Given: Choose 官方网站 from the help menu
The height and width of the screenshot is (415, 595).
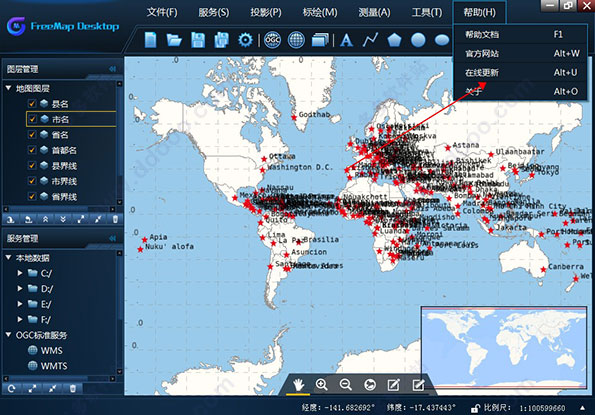Looking at the screenshot, I should point(520,53).
